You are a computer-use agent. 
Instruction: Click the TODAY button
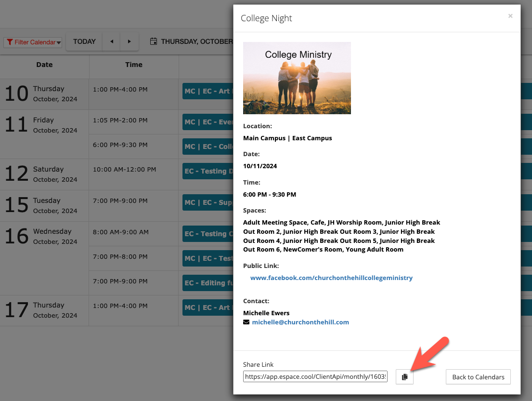[84, 41]
